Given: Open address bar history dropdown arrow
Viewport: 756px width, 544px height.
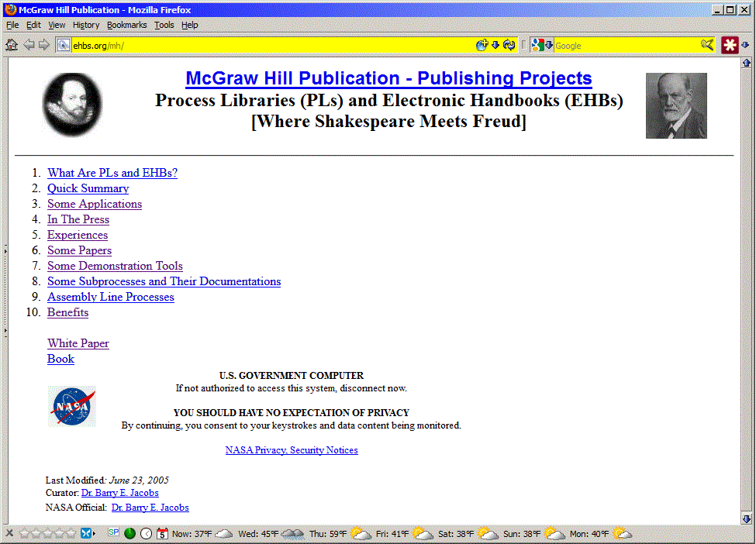Looking at the screenshot, I should (x=495, y=45).
